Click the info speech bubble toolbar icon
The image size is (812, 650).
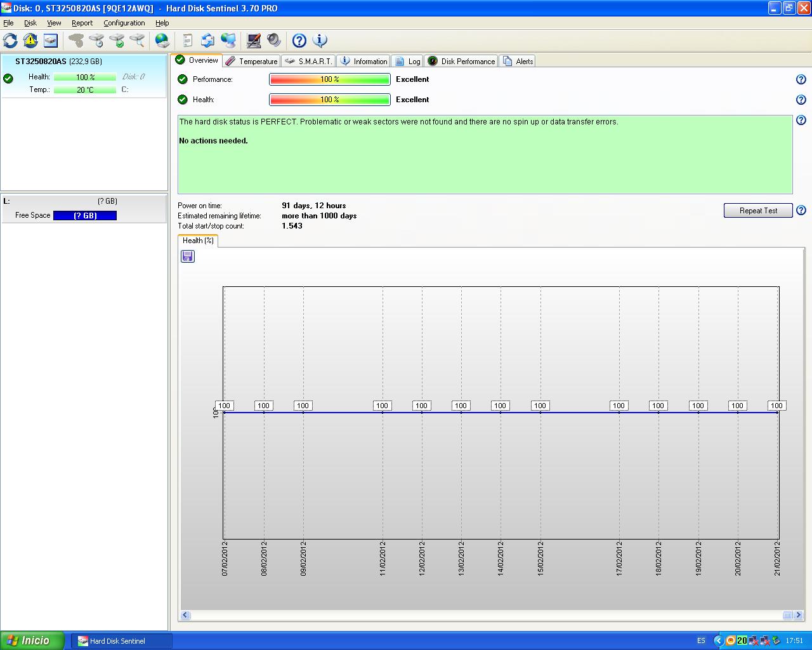[x=320, y=41]
